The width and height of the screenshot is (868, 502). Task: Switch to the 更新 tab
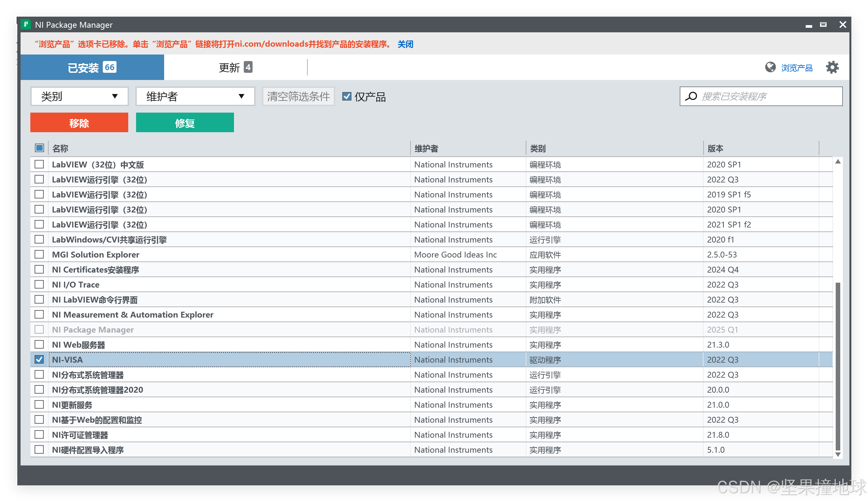pyautogui.click(x=235, y=67)
